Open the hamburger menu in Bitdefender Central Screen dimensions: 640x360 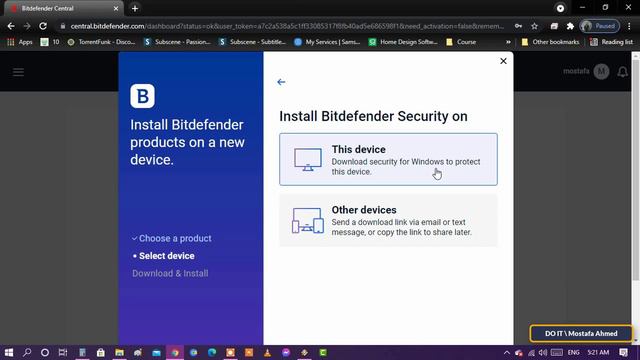click(18, 72)
